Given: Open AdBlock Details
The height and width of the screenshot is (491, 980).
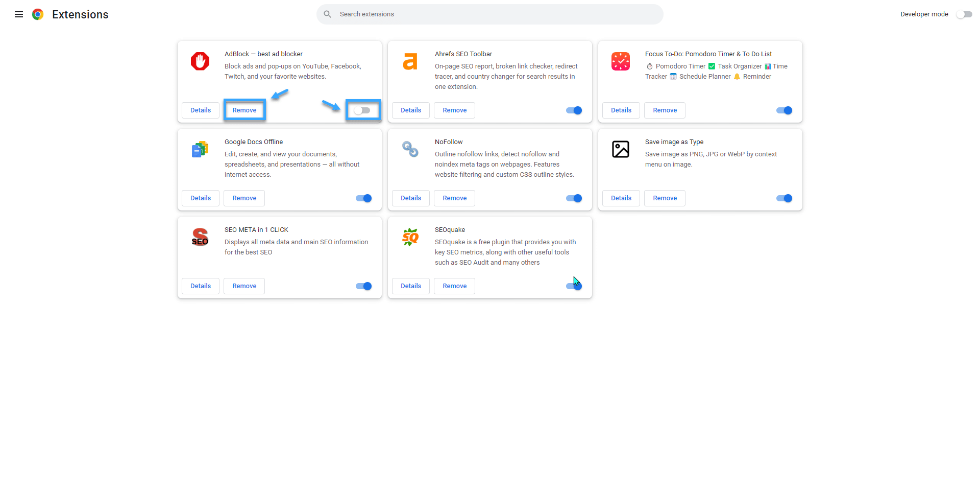Looking at the screenshot, I should [201, 110].
